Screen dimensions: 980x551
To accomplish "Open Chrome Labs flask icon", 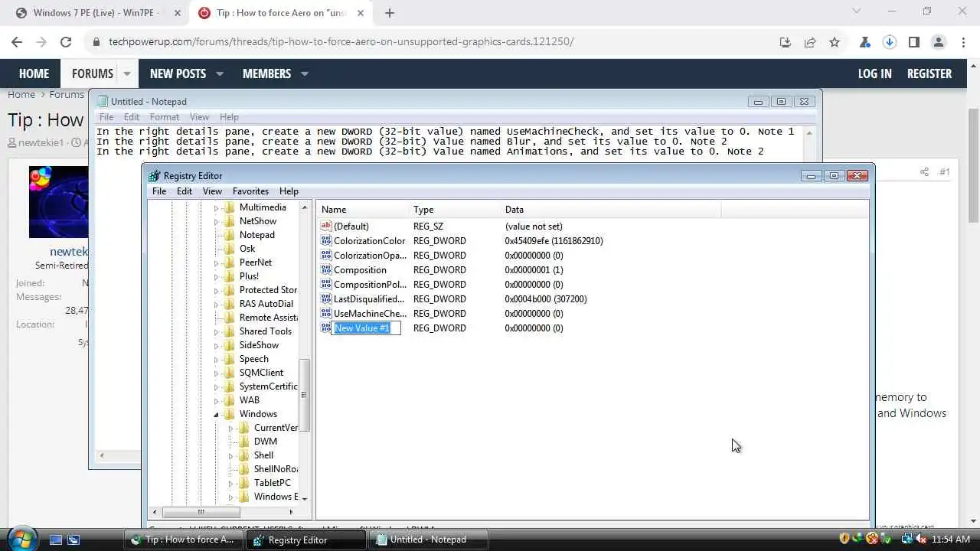I will coord(865,42).
